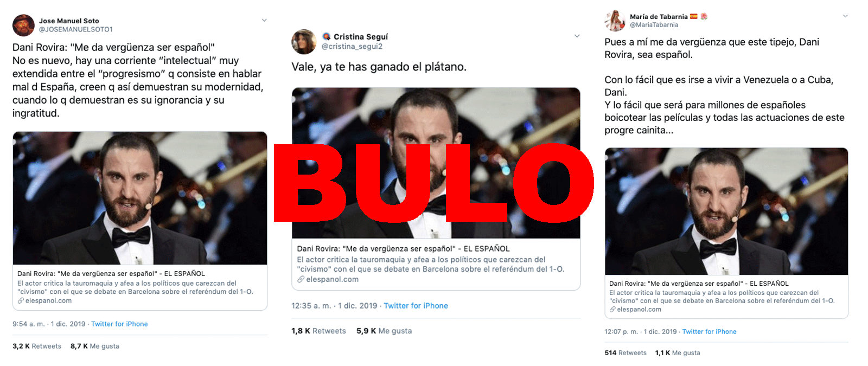Expand the options chevron on Jose Manuel Soto's tweet

[x=264, y=20]
